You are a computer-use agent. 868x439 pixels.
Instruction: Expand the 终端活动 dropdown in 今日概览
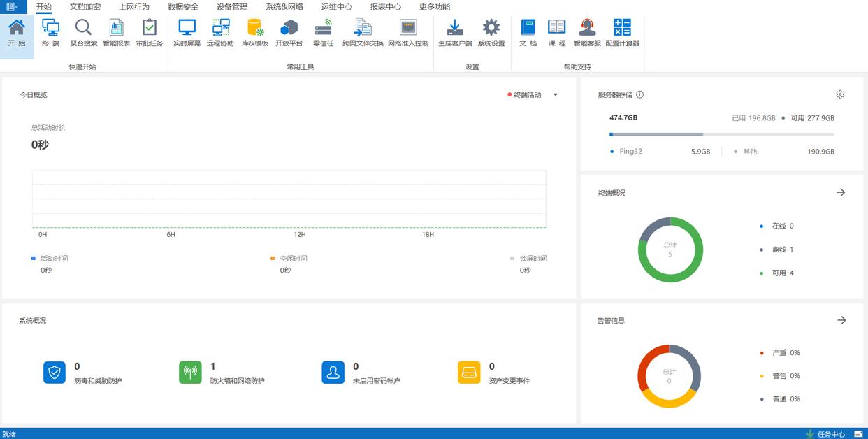556,95
